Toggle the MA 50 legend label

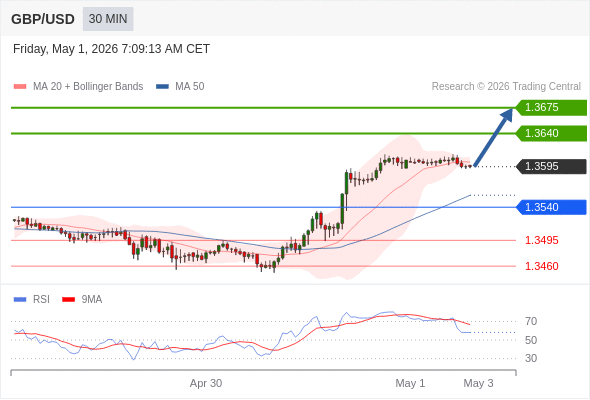(x=190, y=87)
